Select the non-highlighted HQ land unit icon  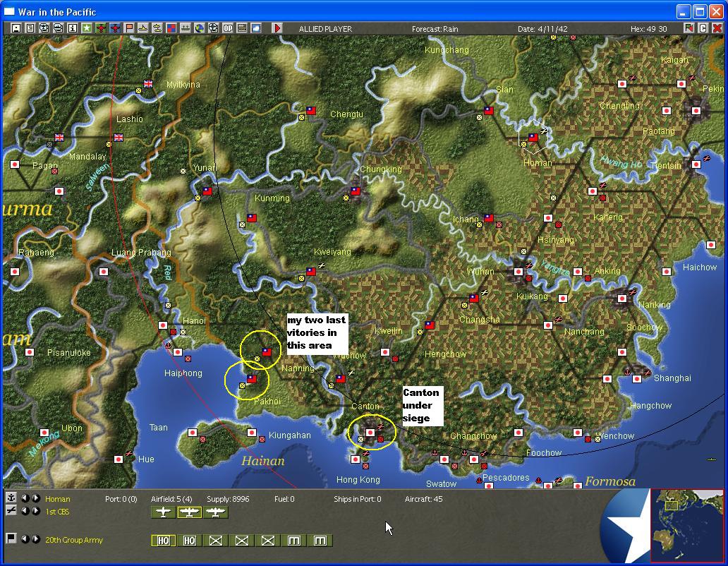[190, 541]
